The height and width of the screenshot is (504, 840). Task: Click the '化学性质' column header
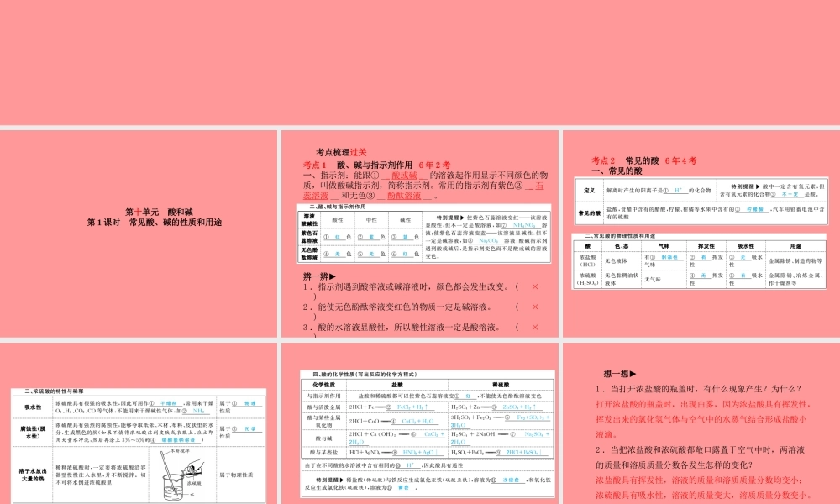click(323, 385)
